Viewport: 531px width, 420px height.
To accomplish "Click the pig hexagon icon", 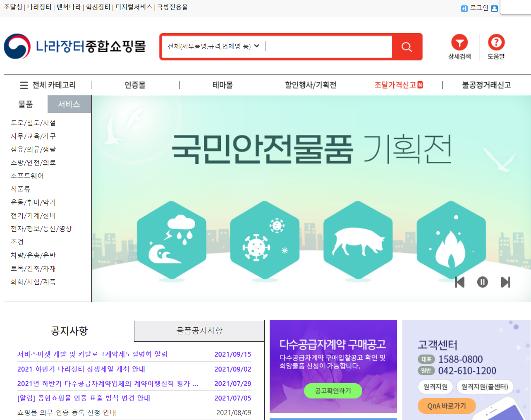I will [358, 240].
